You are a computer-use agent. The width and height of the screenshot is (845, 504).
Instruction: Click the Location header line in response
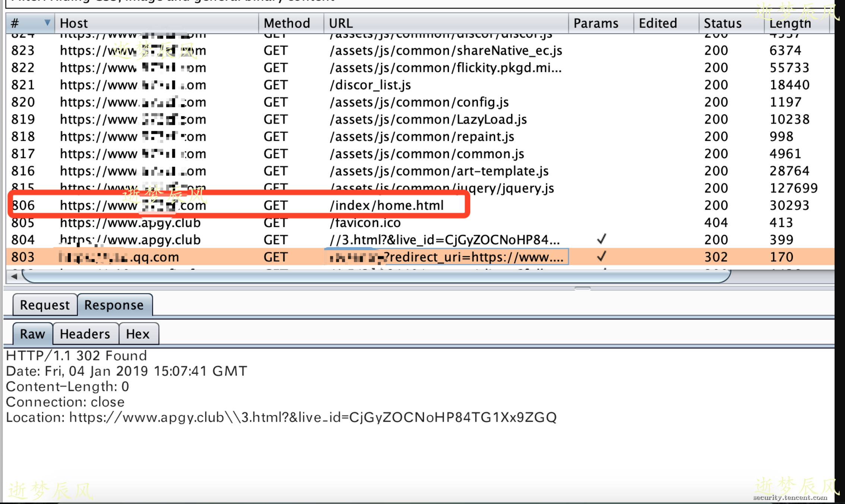point(281,417)
